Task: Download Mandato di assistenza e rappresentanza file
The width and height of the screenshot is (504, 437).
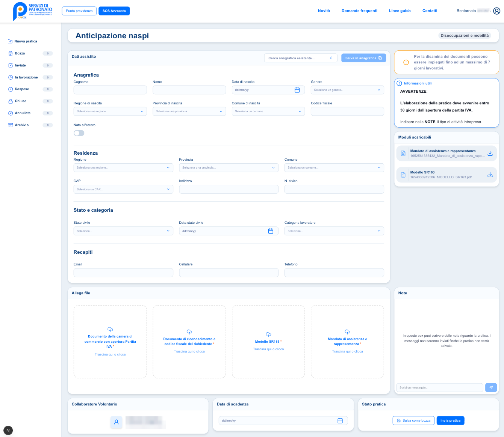Action: tap(490, 154)
